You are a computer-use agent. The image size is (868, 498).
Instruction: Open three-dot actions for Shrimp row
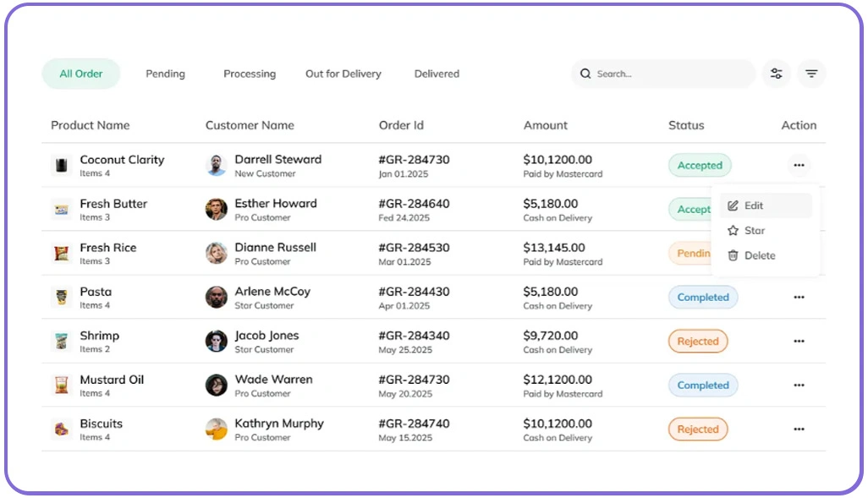click(799, 341)
